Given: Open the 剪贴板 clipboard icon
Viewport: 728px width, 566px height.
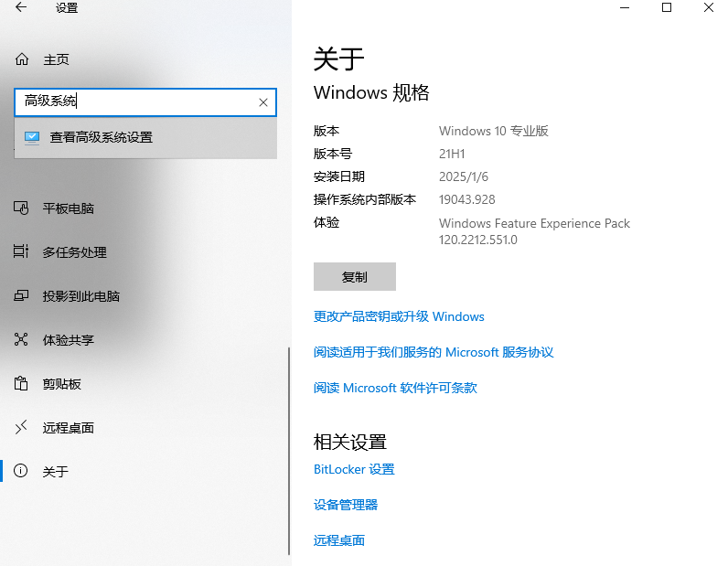Looking at the screenshot, I should pyautogui.click(x=21, y=383).
